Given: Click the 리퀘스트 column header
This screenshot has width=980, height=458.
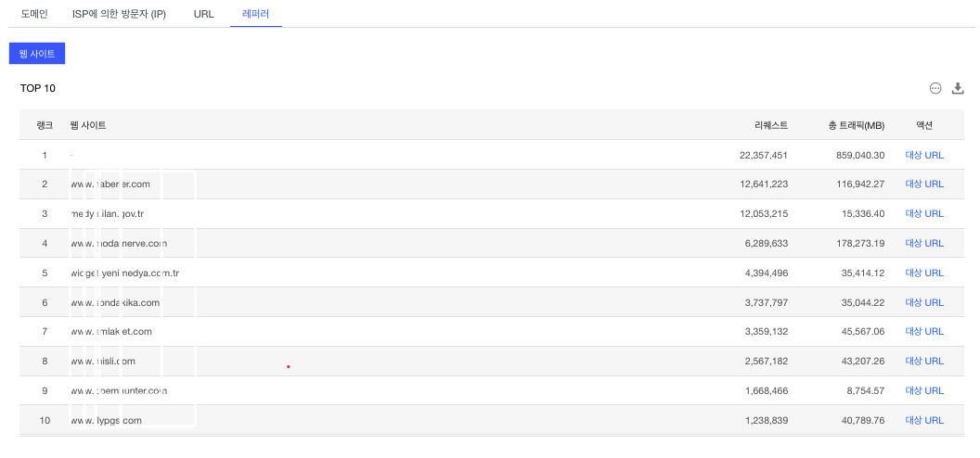Looking at the screenshot, I should click(x=771, y=125).
